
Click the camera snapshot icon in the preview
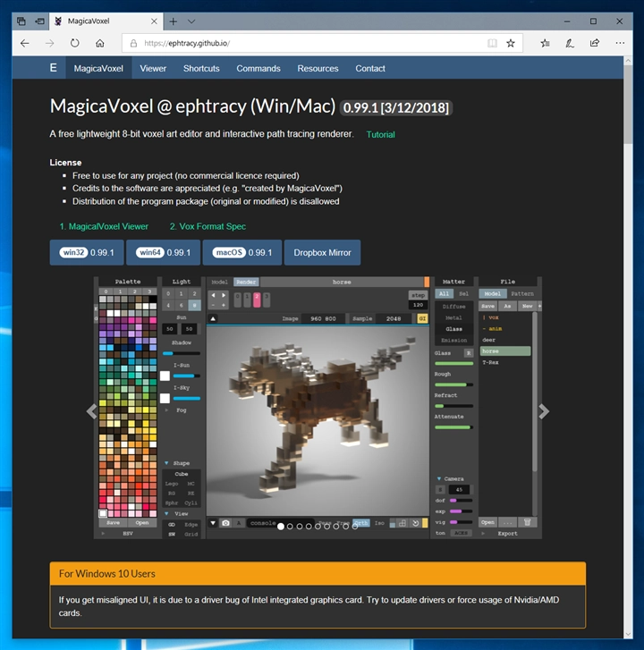pyautogui.click(x=225, y=523)
